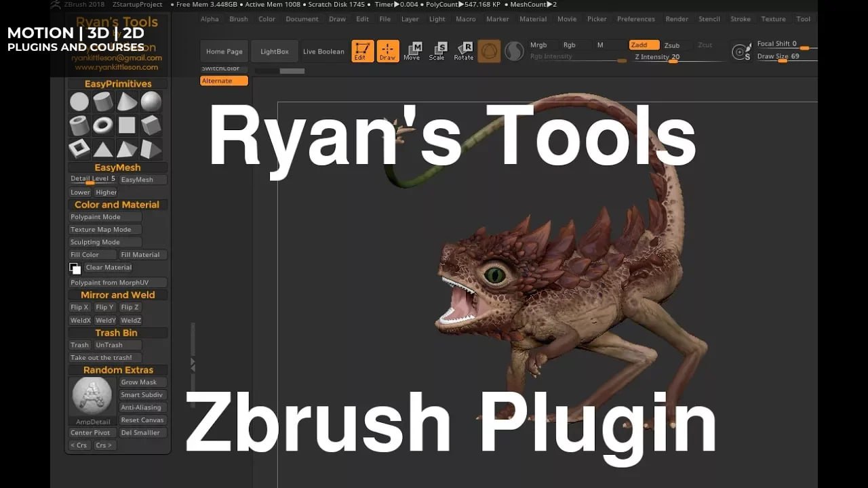Insert the cylinder primitive from EasyPrimitives

[x=103, y=102]
